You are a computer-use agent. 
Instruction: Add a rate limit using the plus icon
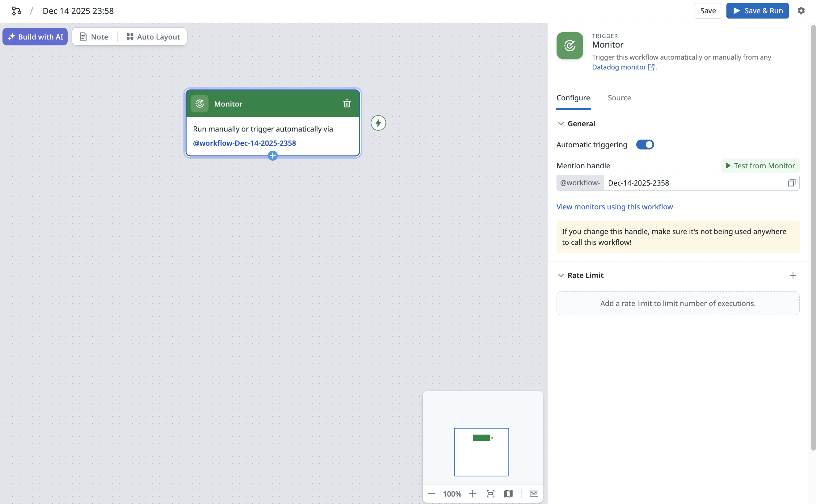click(793, 275)
